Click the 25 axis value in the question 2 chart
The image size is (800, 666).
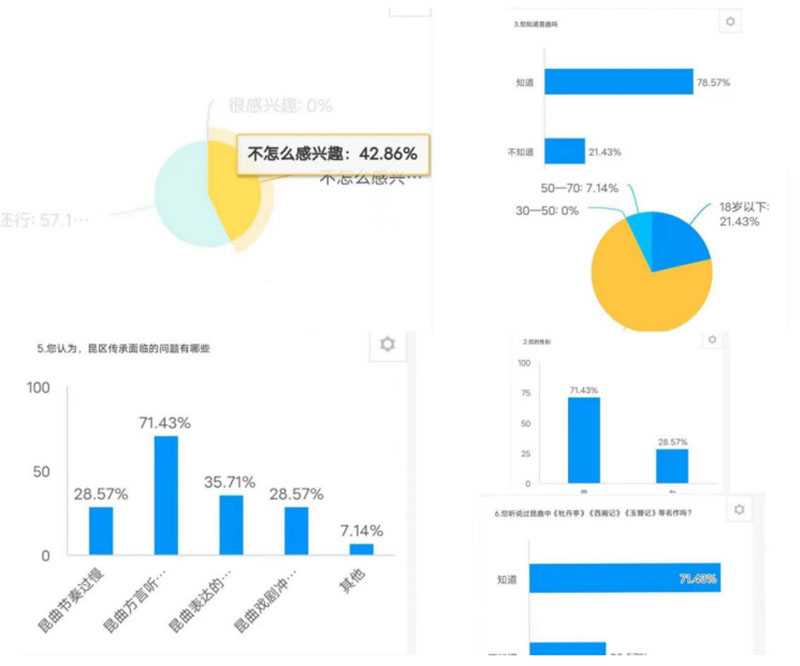pyautogui.click(x=526, y=454)
